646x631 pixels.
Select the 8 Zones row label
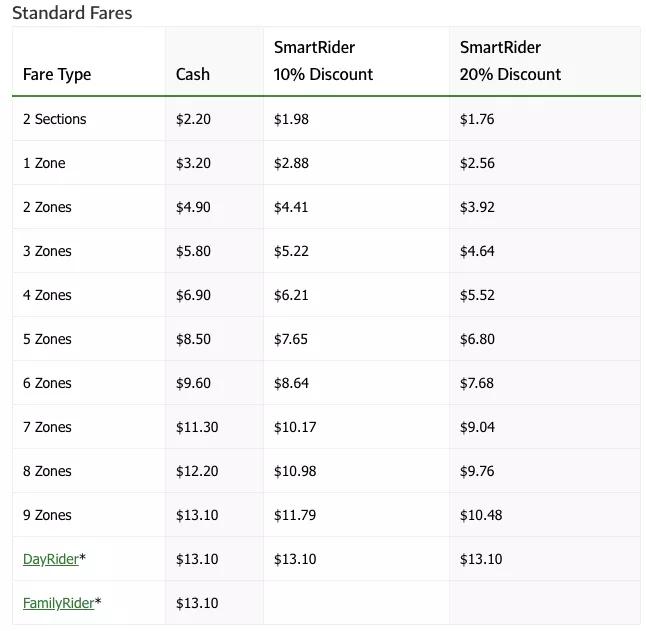(x=47, y=471)
